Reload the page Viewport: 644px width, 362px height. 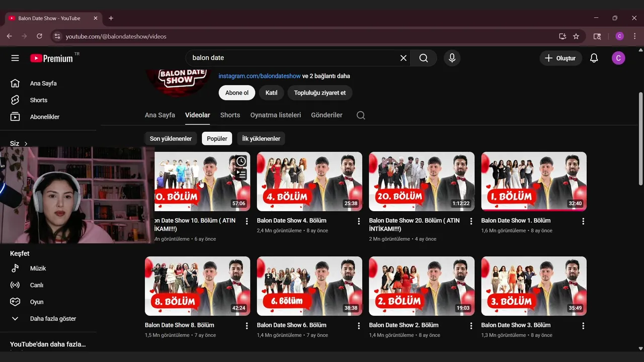click(39, 36)
